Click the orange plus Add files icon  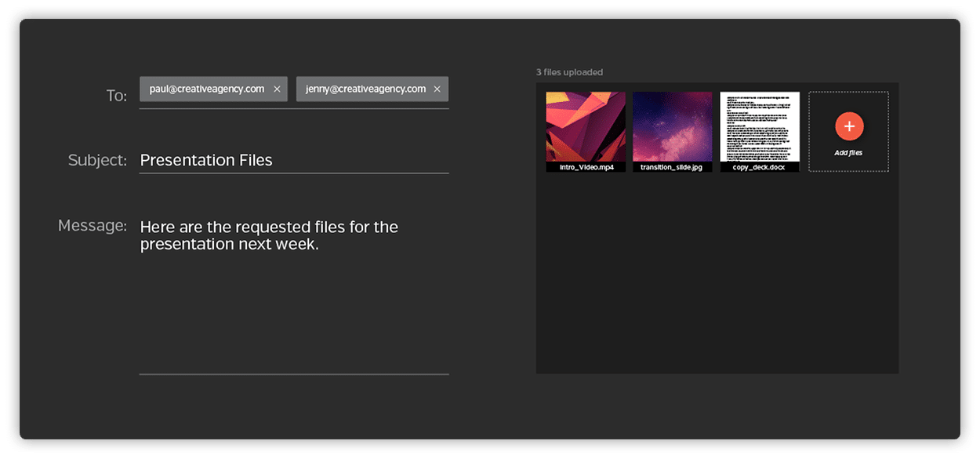849,126
